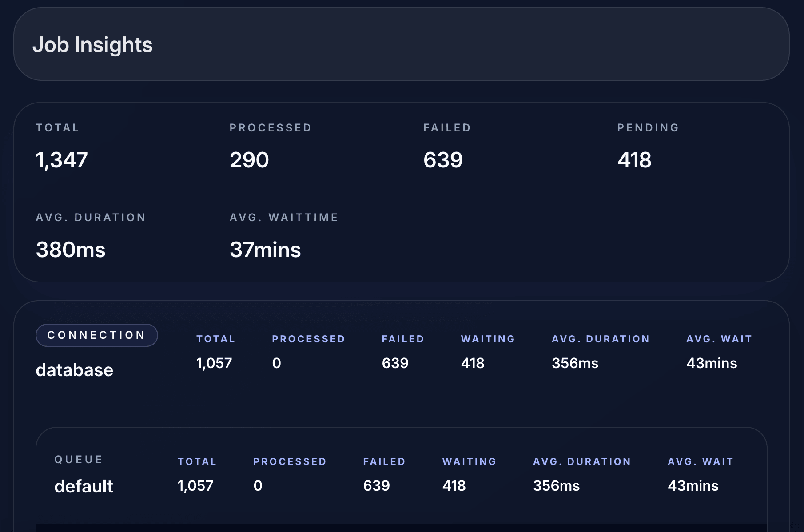Click the default queue wait value 43mins
Viewport: 804px width, 532px height.
[x=693, y=486]
